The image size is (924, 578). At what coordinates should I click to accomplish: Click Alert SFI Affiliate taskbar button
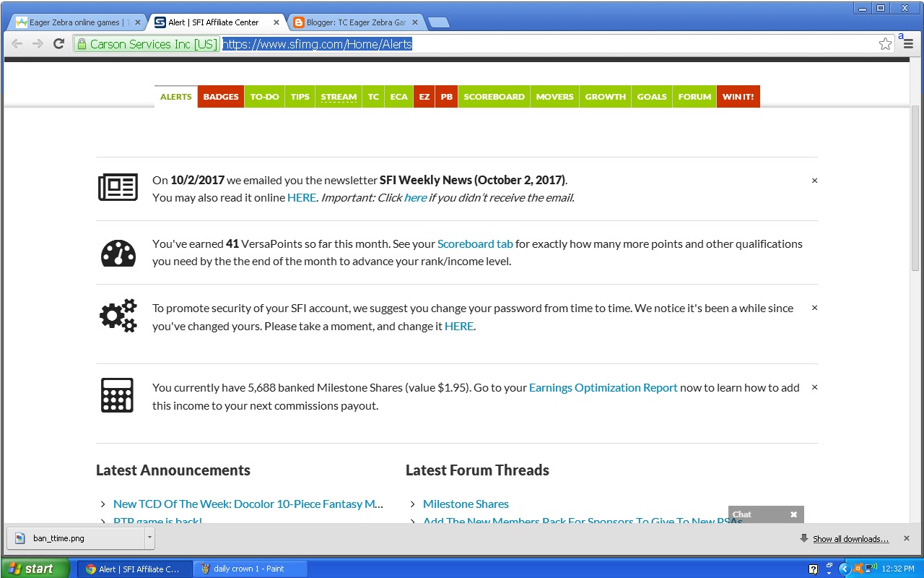click(x=135, y=569)
